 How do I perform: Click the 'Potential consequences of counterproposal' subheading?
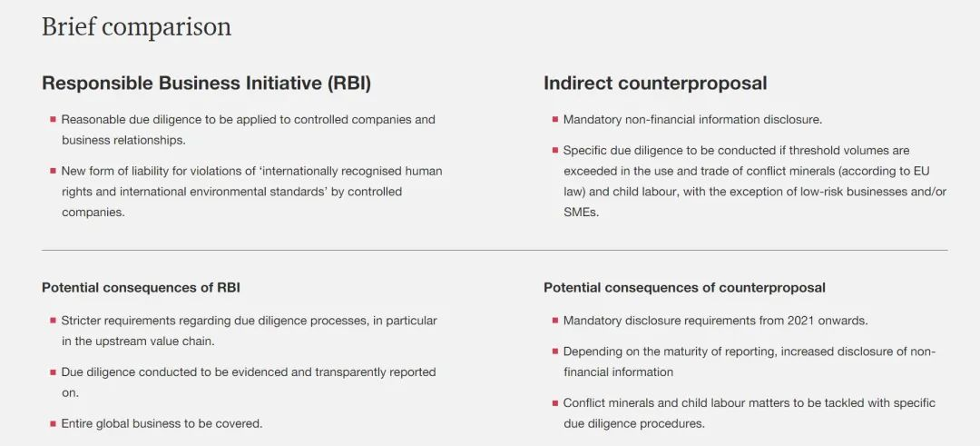click(684, 288)
